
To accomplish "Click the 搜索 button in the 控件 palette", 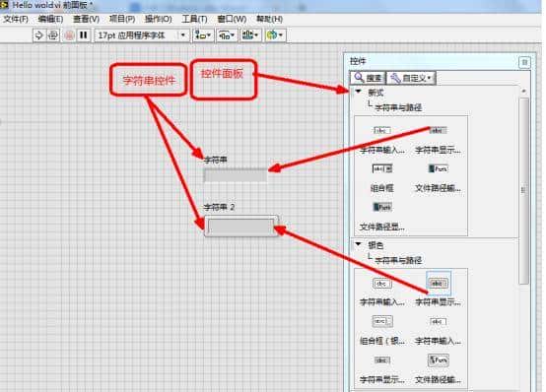I will (368, 78).
